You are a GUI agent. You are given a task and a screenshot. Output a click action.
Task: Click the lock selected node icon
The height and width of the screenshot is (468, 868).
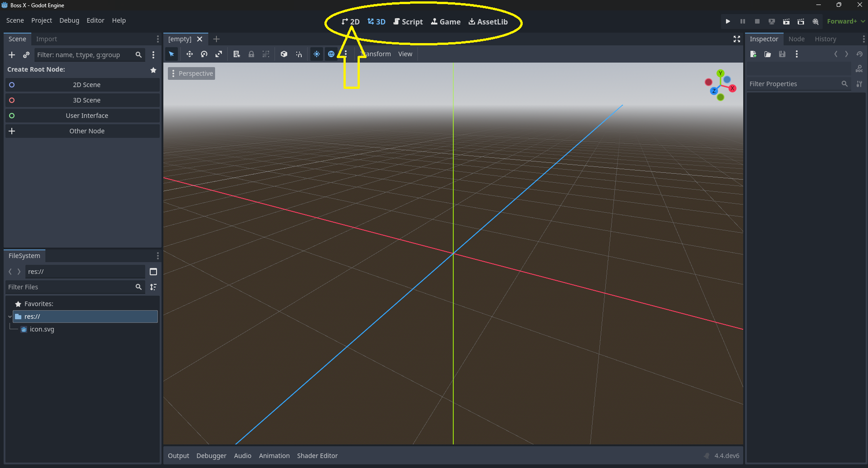[x=251, y=54]
